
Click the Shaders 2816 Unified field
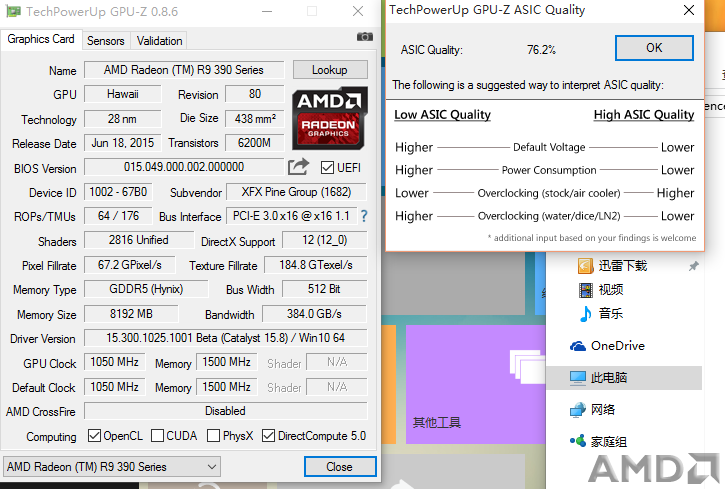coord(139,240)
